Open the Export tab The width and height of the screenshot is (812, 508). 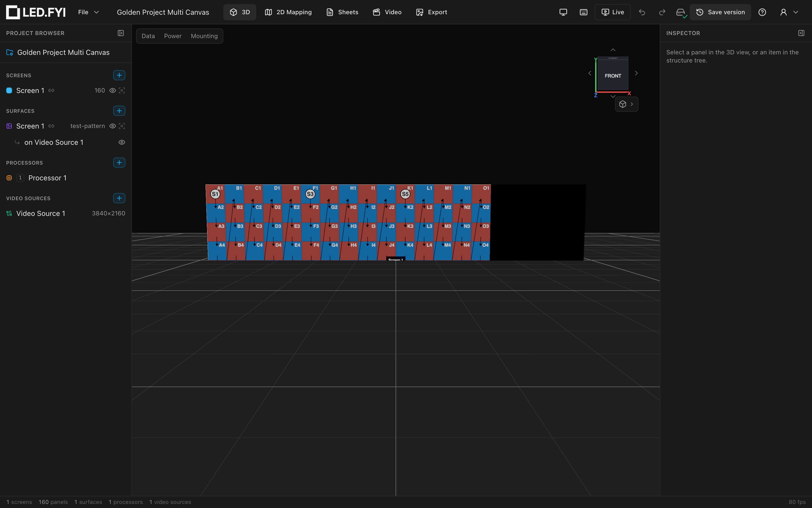[x=431, y=12]
